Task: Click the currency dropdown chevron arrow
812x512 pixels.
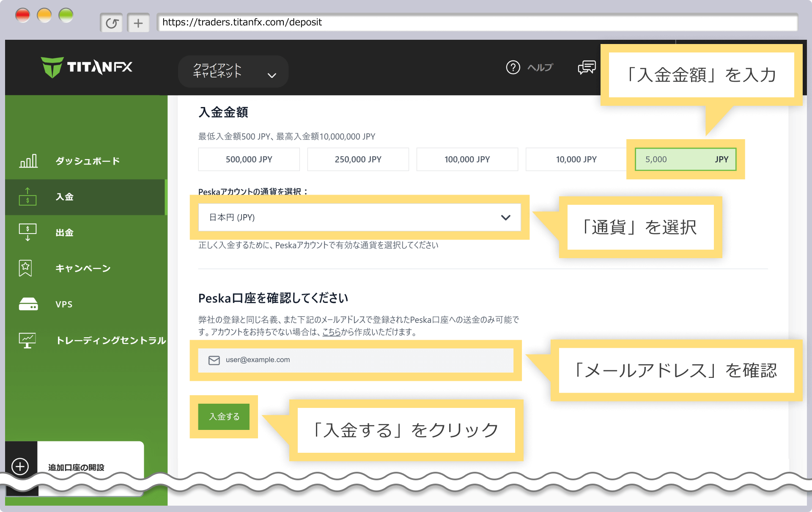Action: [x=506, y=217]
